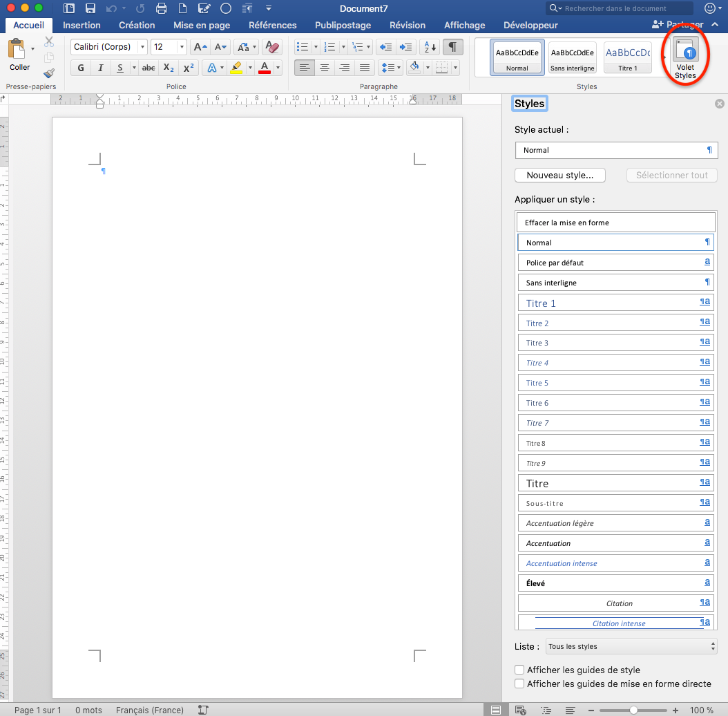Close the Styles pane with the X
The width and height of the screenshot is (728, 716).
(x=720, y=104)
